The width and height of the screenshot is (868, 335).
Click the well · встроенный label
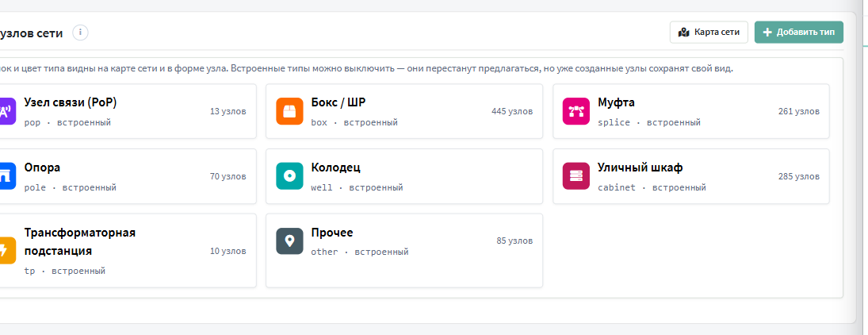click(357, 187)
